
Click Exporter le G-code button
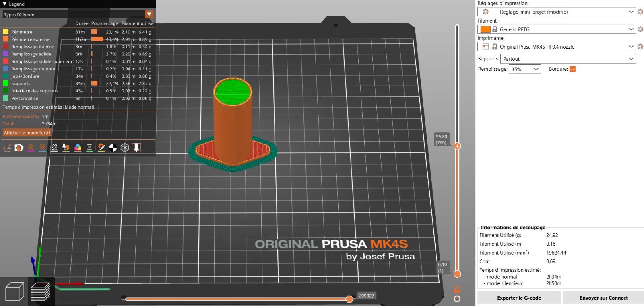point(519,298)
